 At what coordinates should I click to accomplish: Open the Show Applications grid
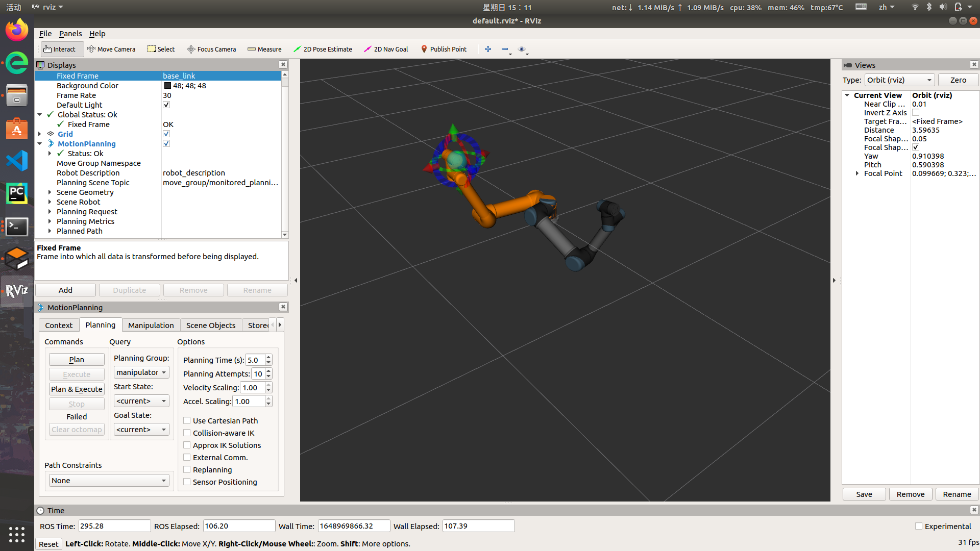(17, 534)
